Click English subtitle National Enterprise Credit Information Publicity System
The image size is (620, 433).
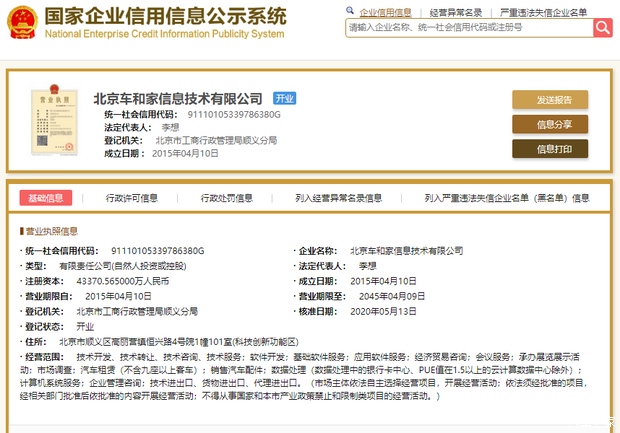(x=164, y=34)
